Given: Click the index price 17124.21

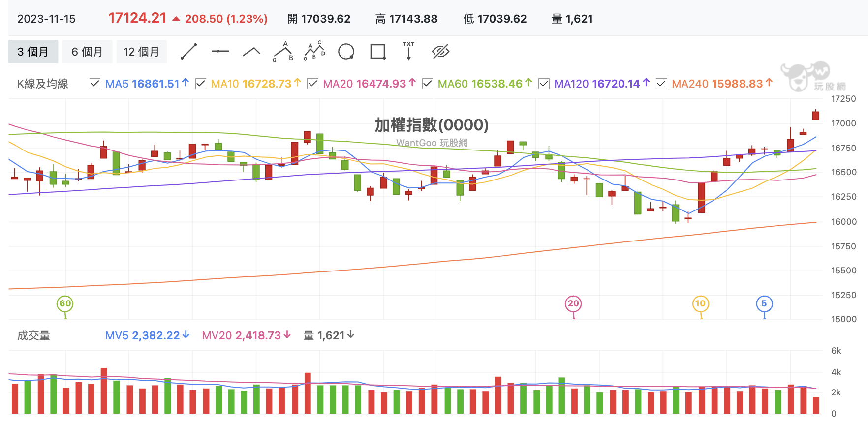Looking at the screenshot, I should [x=137, y=18].
